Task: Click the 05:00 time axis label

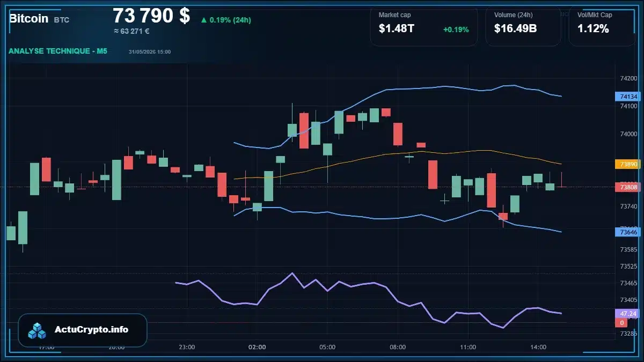Action: 327,347
